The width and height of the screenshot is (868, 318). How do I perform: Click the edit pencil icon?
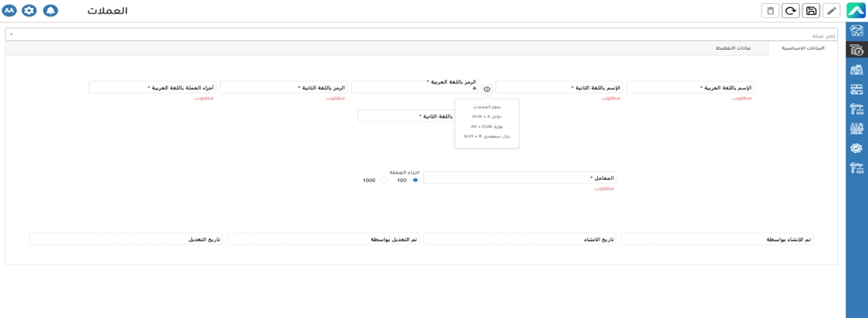coord(832,11)
